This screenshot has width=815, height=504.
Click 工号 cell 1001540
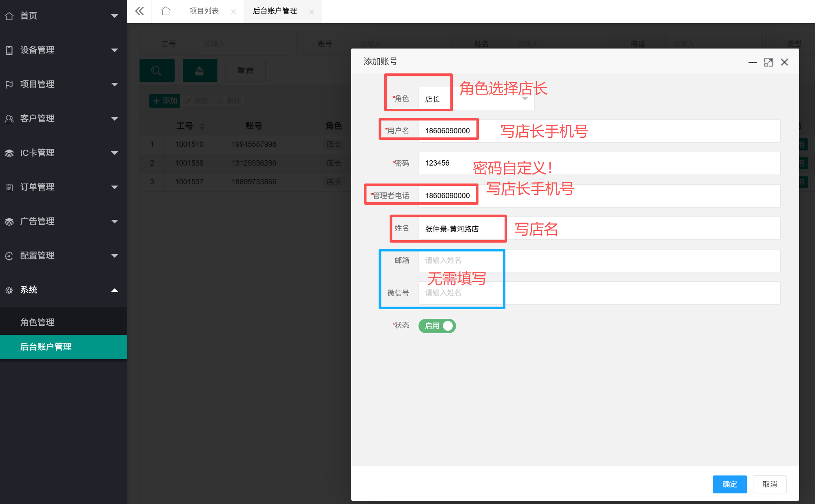(189, 144)
